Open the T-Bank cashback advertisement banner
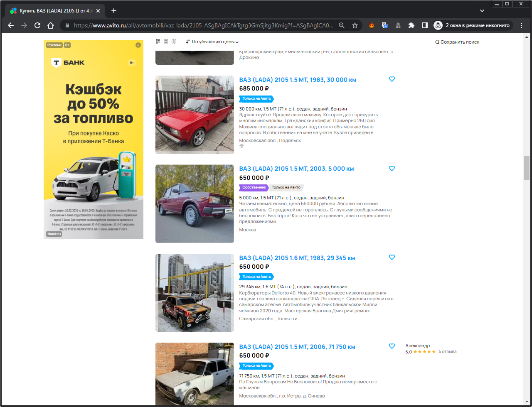The image size is (532, 407). 94,140
